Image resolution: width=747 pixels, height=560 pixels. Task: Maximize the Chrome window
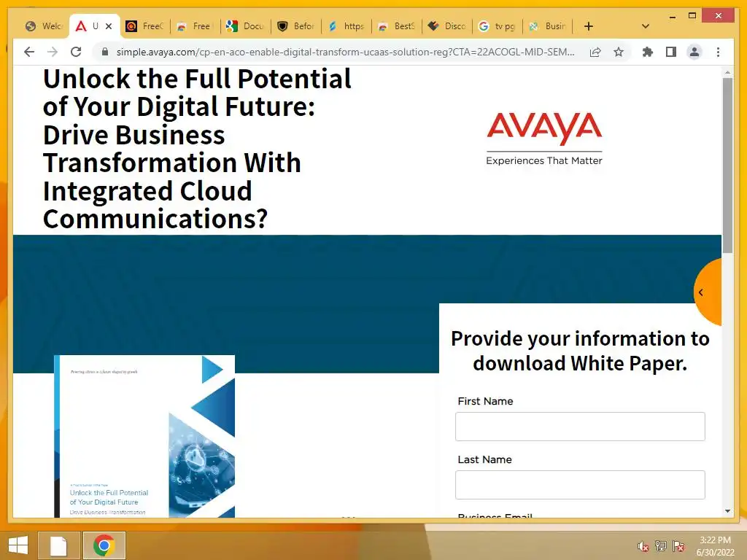click(x=692, y=16)
